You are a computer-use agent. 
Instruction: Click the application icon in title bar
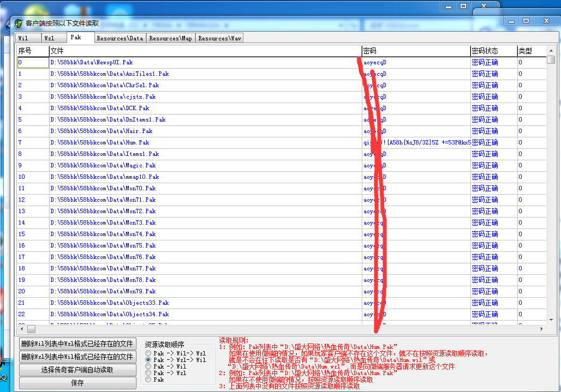(19, 23)
